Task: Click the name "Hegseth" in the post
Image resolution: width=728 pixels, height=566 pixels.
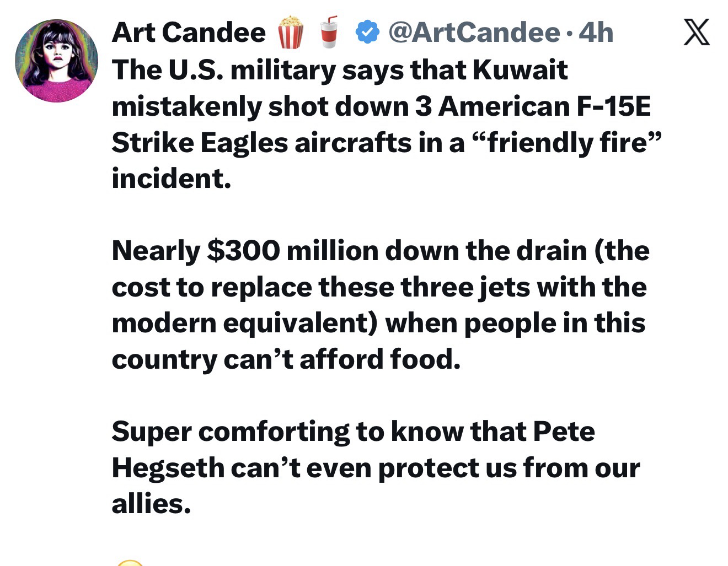Action: point(167,468)
